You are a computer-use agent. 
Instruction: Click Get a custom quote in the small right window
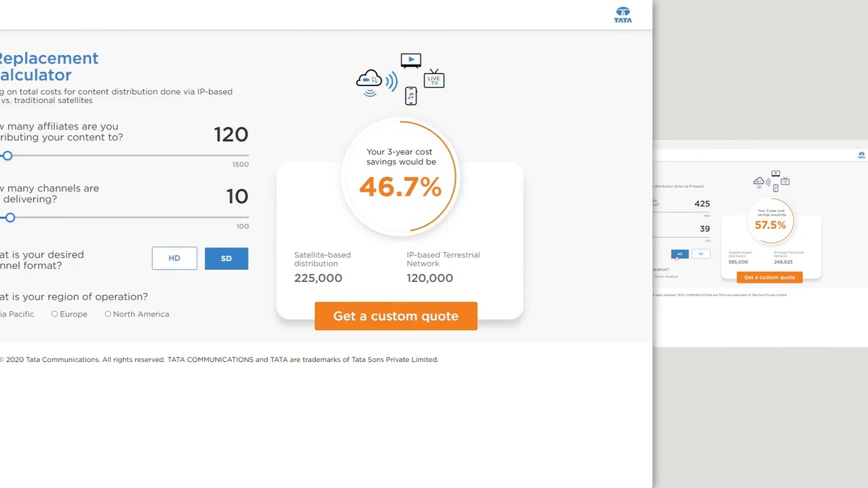tap(770, 277)
